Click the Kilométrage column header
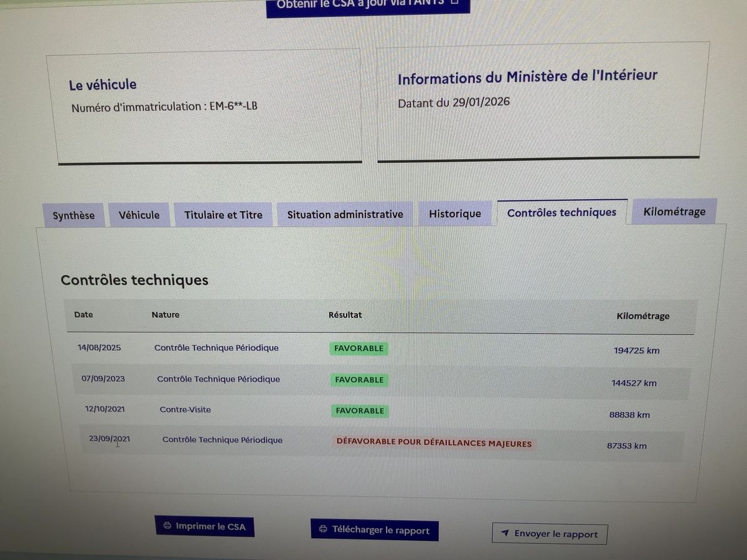The width and height of the screenshot is (747, 560). pos(643,316)
